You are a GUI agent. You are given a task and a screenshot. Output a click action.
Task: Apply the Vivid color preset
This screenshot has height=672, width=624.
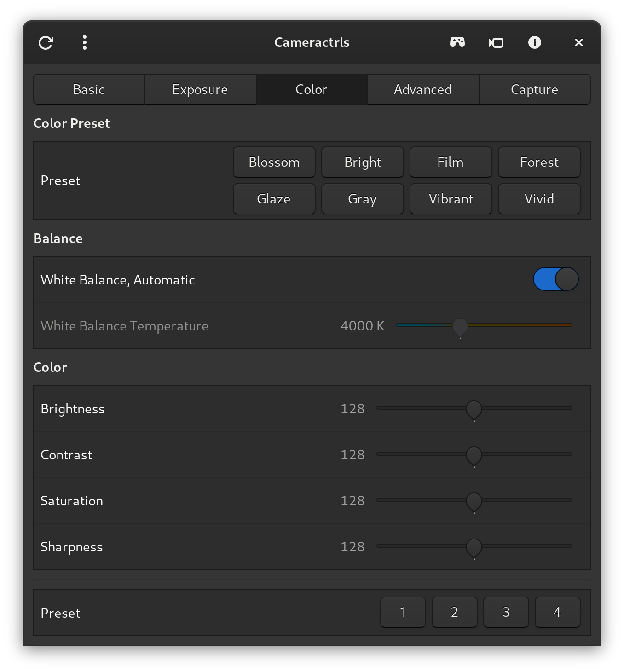(539, 199)
